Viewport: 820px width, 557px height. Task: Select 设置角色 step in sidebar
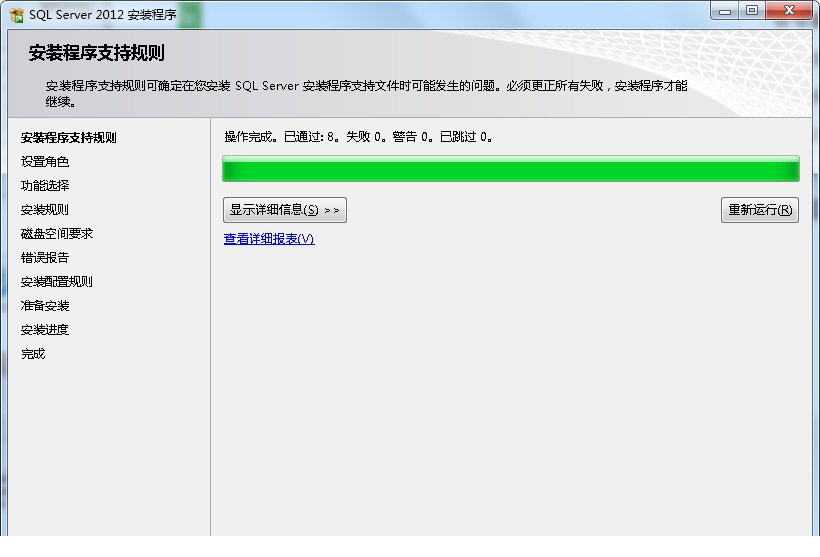click(x=45, y=162)
